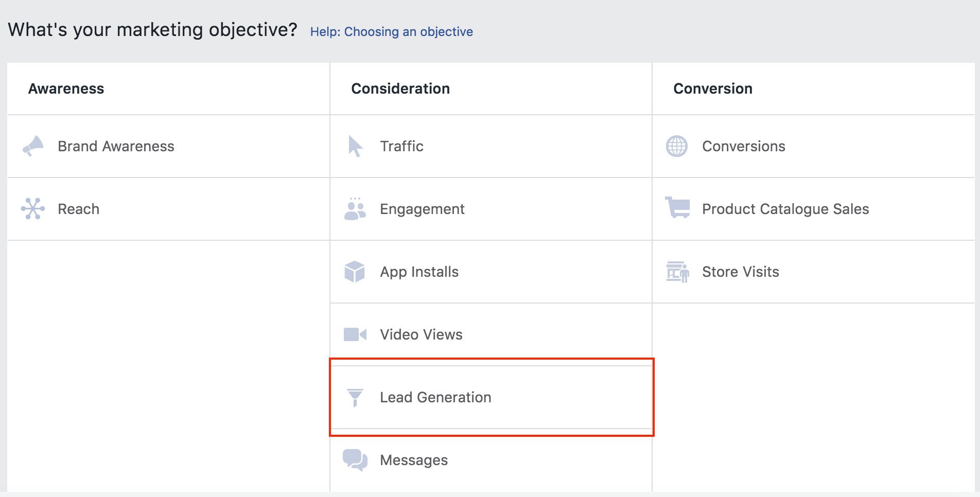Open the 'Help: Choosing an objective' link
This screenshot has width=980, height=497.
pyautogui.click(x=391, y=32)
